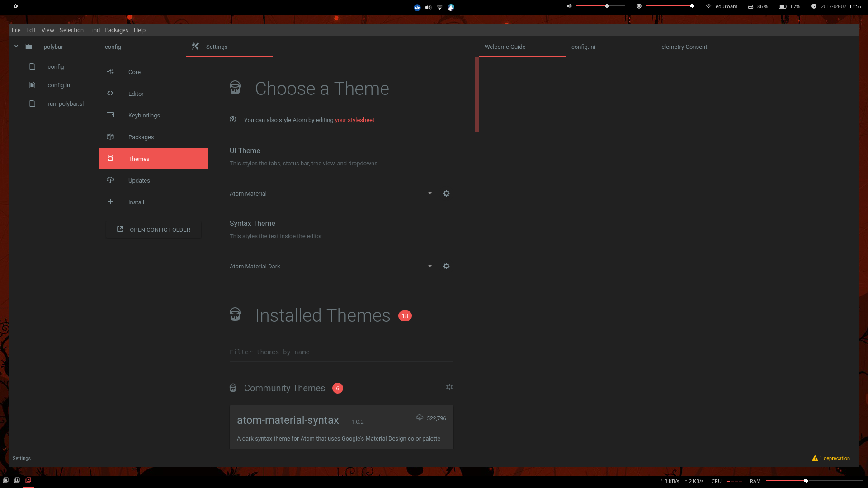Open run_polybar.sh in the tree view
The height and width of the screenshot is (488, 868).
[x=66, y=103]
